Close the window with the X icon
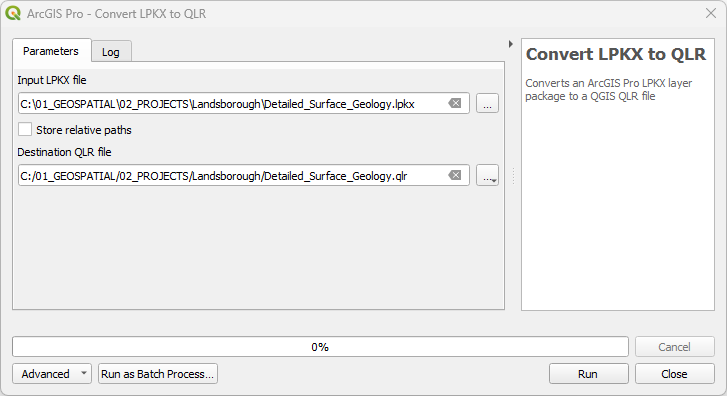This screenshot has width=727, height=396. tap(711, 13)
